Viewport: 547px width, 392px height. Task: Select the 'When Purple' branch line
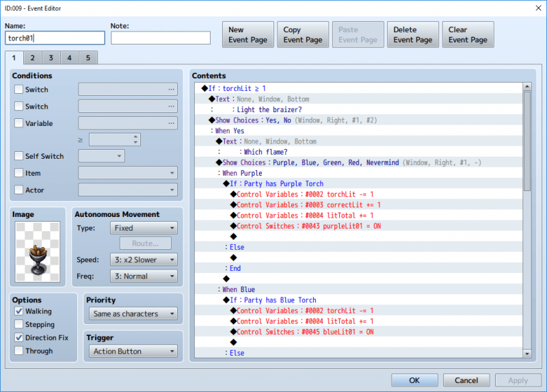click(x=358, y=173)
